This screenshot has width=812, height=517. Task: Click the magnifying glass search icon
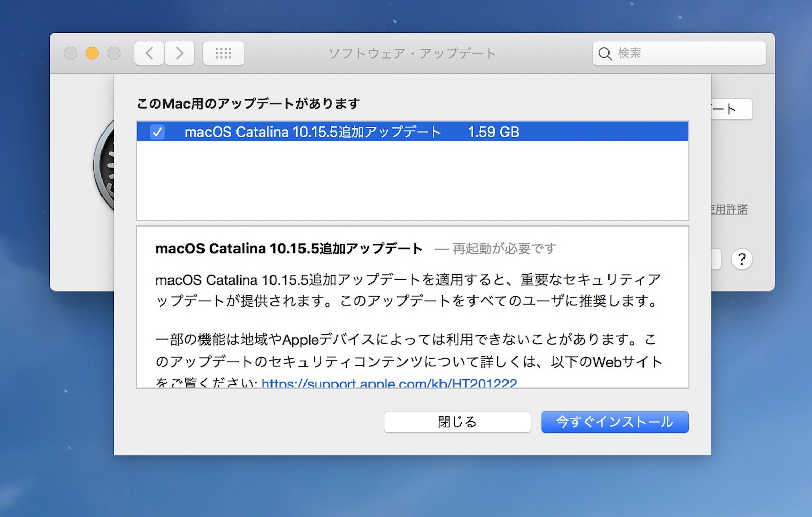coord(605,53)
